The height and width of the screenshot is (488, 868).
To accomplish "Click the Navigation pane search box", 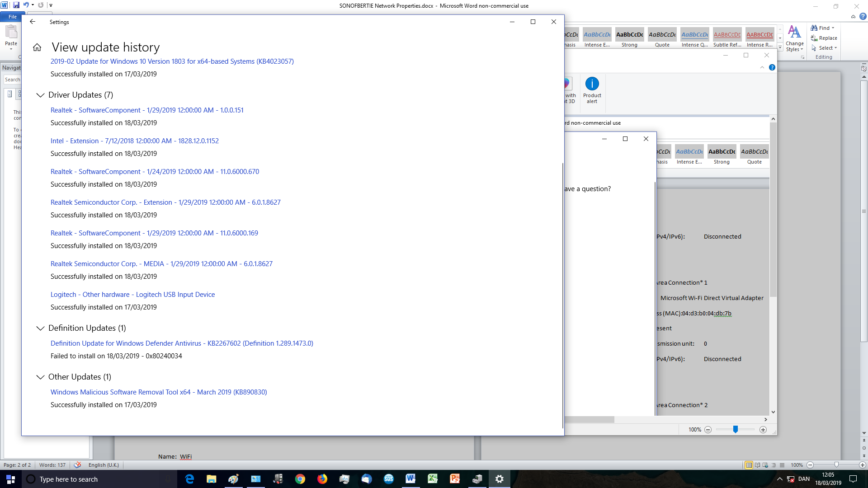I will click(x=13, y=80).
